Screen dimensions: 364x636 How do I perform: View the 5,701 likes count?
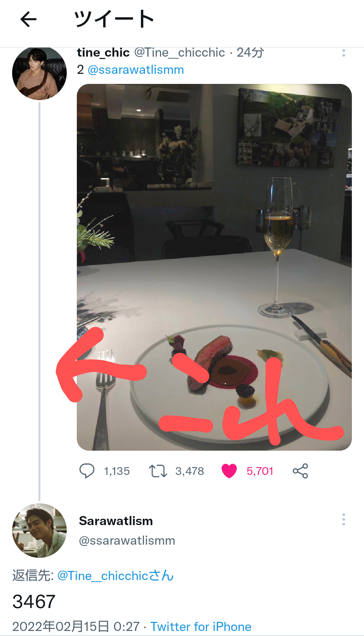coord(260,471)
